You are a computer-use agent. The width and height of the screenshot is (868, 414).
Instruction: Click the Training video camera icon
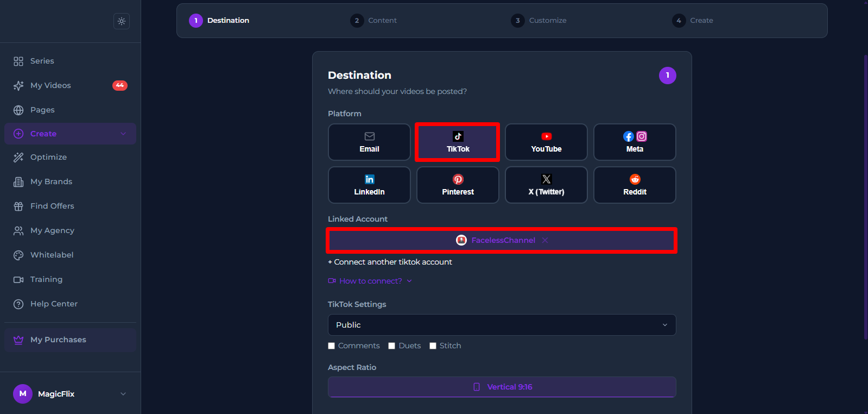click(18, 280)
